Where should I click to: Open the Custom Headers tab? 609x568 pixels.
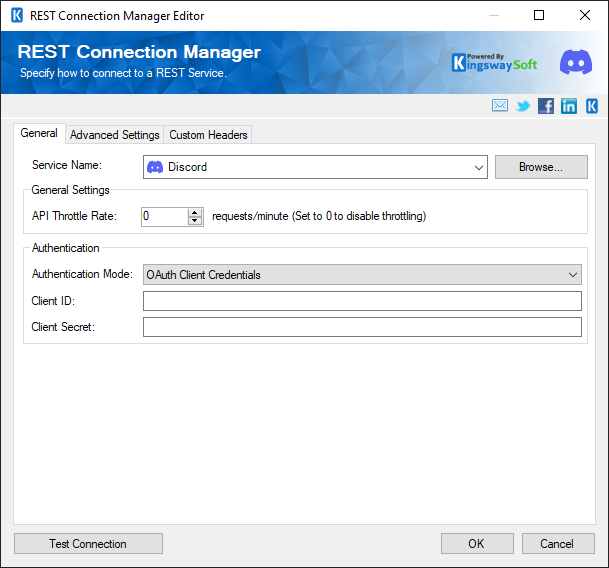click(x=208, y=135)
